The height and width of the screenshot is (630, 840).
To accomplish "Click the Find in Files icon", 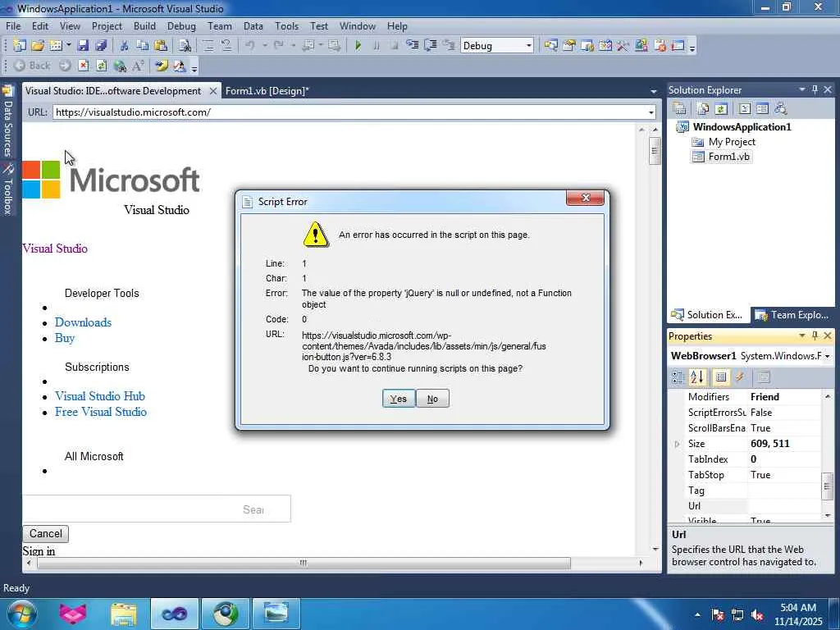I will click(x=185, y=46).
